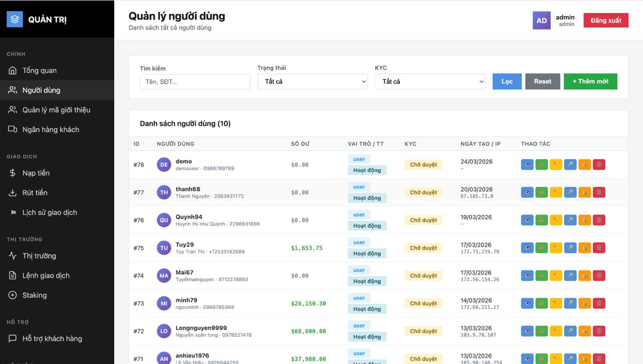
Task: Open the Trạng thái status dropdown
Action: (x=312, y=82)
